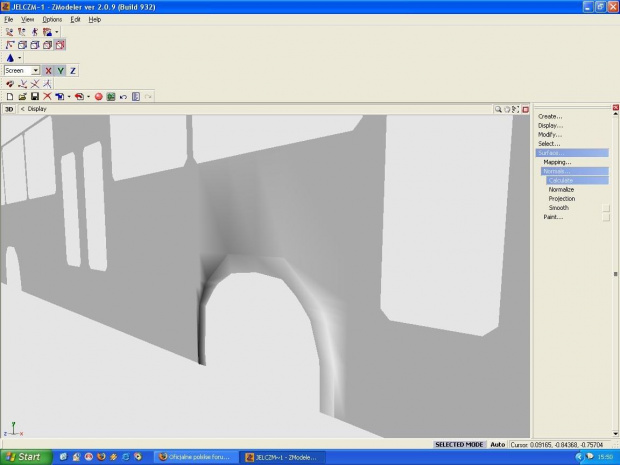Click the Normalize command

click(x=561, y=189)
